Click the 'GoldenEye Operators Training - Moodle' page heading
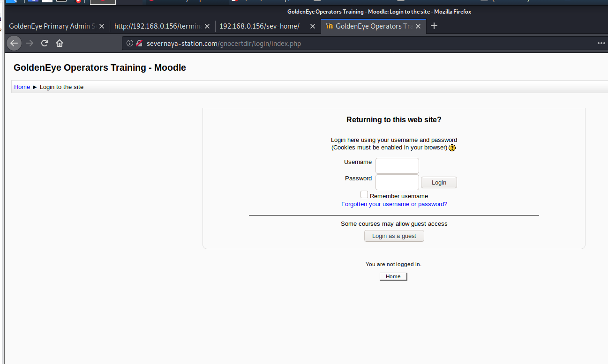 (x=100, y=67)
